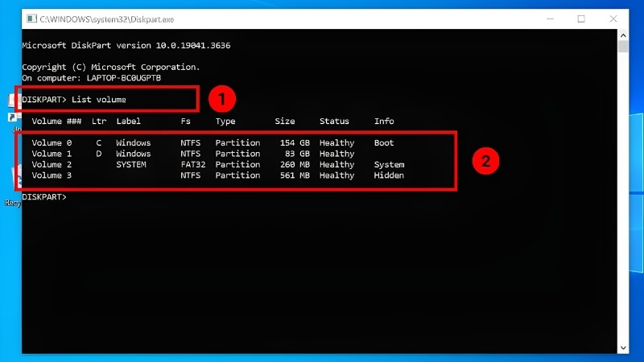Click the 'Info' column header
This screenshot has width=644, height=362.
[384, 121]
